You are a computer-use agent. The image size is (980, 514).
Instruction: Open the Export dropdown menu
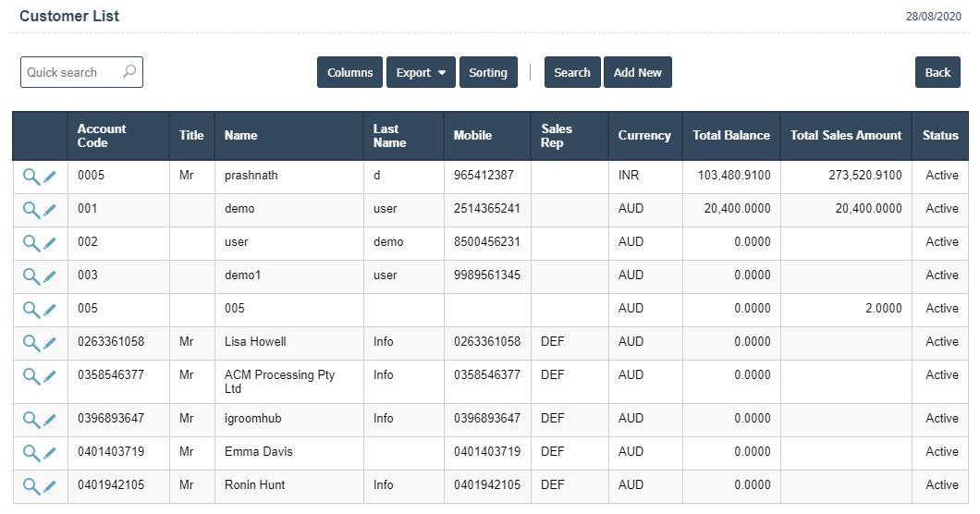pos(421,73)
